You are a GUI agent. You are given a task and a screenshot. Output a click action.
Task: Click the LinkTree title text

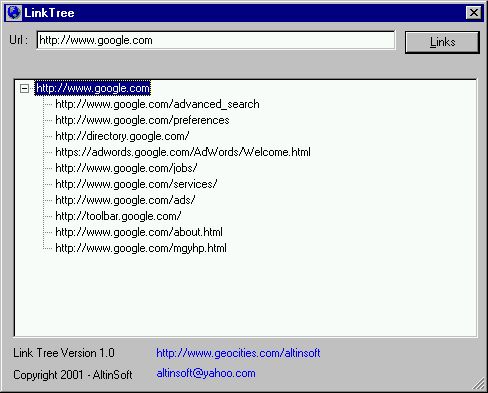(x=49, y=13)
